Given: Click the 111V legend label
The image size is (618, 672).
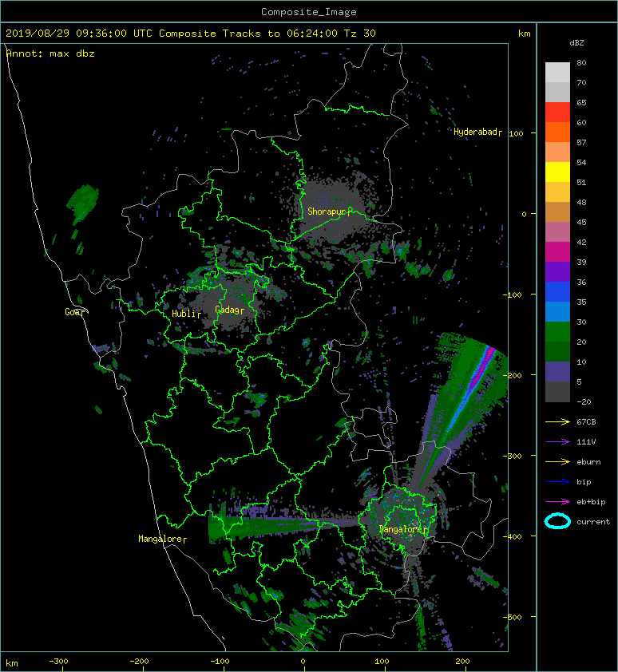Looking at the screenshot, I should coord(586,442).
